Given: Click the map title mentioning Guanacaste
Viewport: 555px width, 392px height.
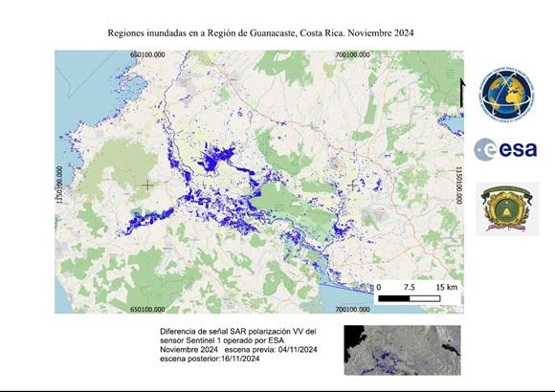Looking at the screenshot, I should [260, 33].
